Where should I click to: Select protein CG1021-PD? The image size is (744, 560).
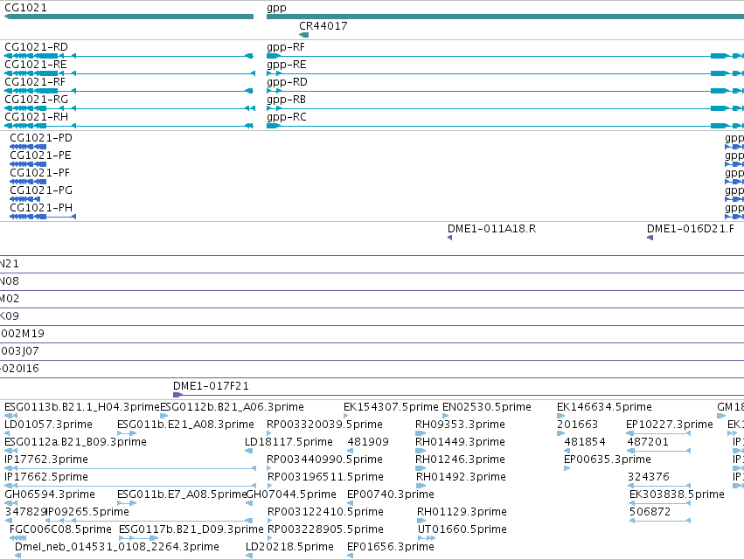[41, 138]
